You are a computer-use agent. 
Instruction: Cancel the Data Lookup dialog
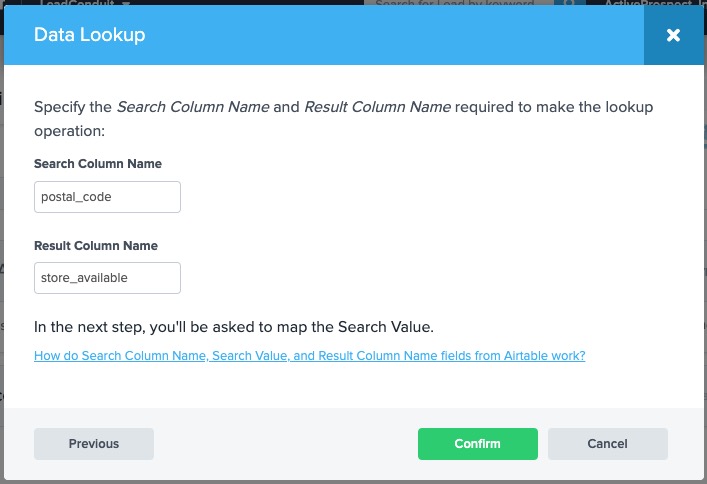[x=607, y=444]
